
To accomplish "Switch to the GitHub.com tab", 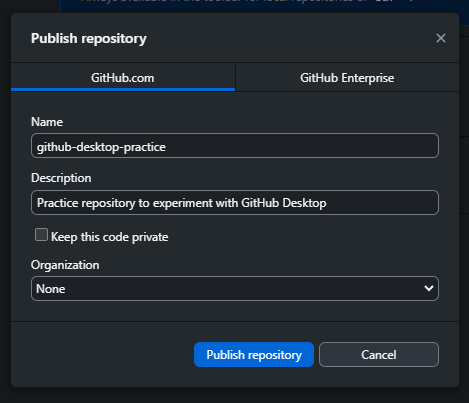I will 123,77.
